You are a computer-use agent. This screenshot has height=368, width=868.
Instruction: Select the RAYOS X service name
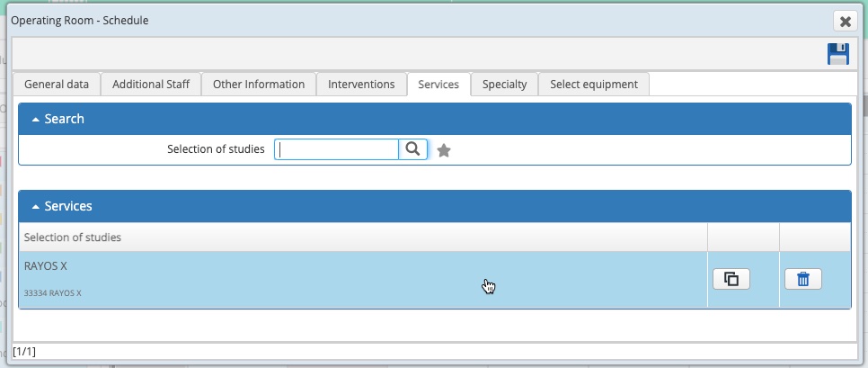tap(46, 266)
